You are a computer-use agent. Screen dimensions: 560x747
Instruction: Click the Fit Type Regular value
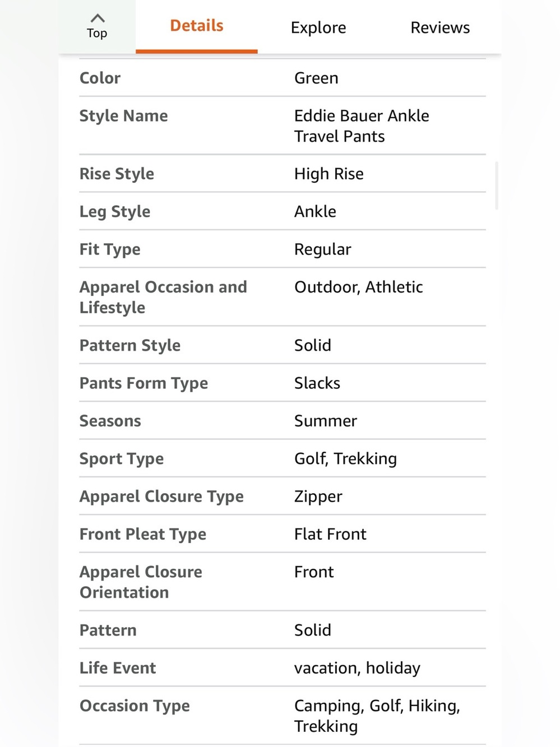[323, 249]
